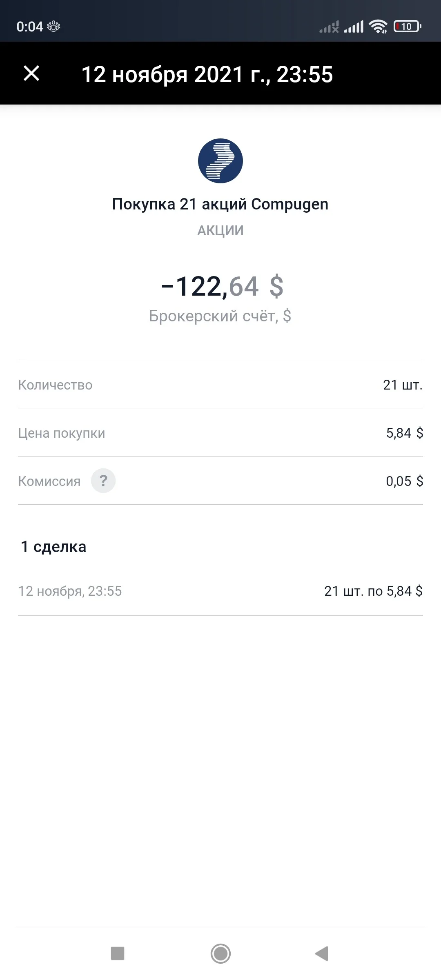The width and height of the screenshot is (441, 980).
Task: Tap the settings gear next to clock
Action: (x=53, y=27)
